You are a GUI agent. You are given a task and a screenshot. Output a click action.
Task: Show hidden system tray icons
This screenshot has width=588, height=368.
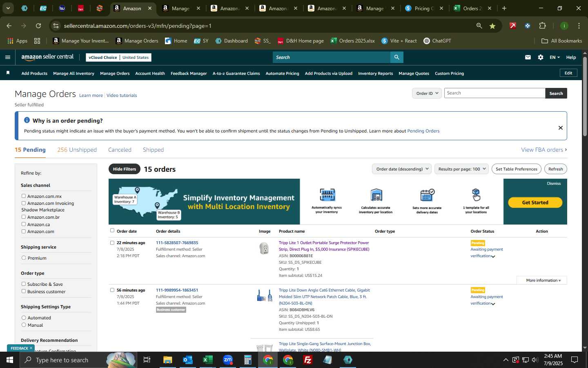pyautogui.click(x=506, y=360)
